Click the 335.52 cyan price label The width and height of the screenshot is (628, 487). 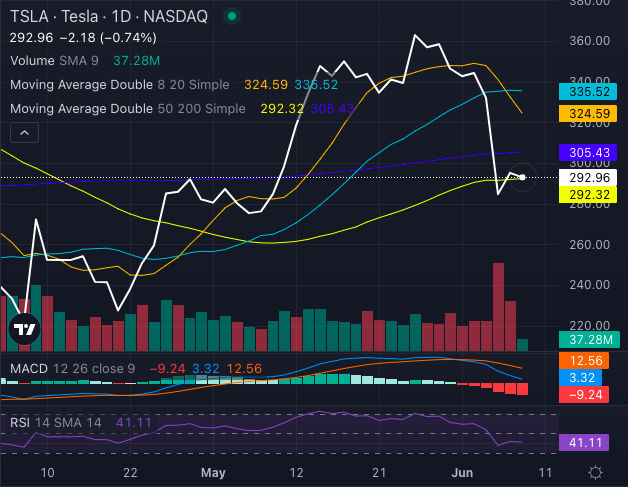pos(588,92)
